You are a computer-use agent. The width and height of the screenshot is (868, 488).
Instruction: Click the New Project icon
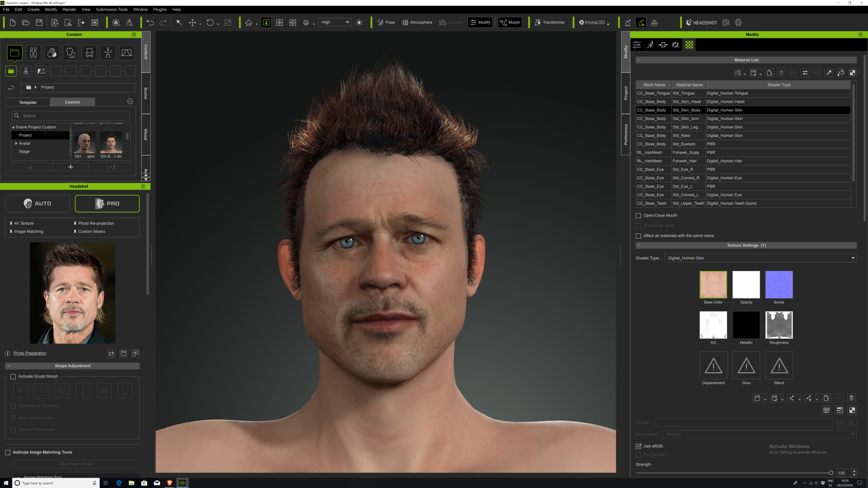coord(13,23)
